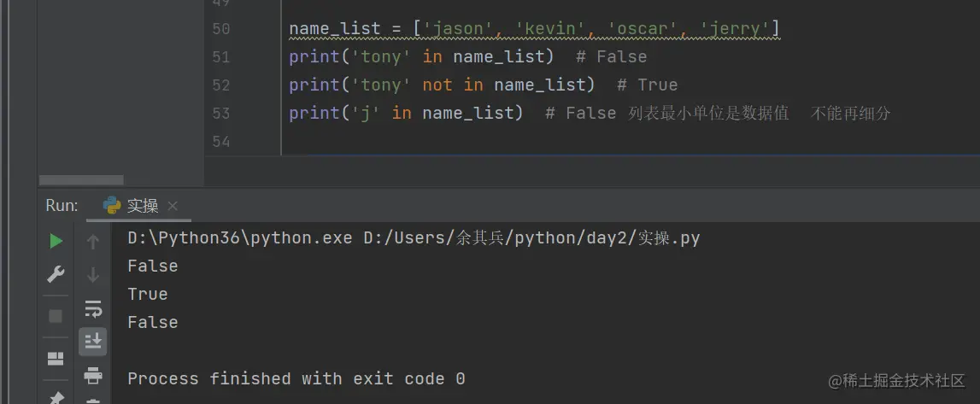Image resolution: width=980 pixels, height=404 pixels.
Task: Open run configuration wrench settings
Action: tap(56, 275)
